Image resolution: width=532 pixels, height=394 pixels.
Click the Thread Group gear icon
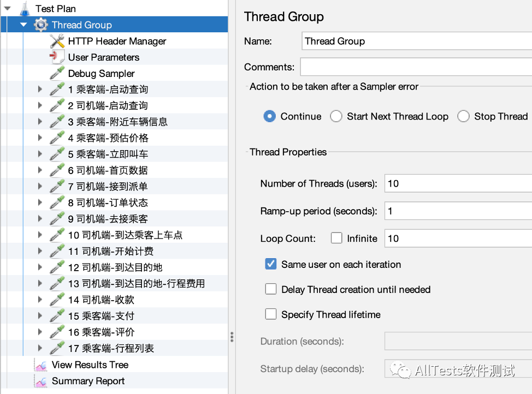click(x=41, y=25)
